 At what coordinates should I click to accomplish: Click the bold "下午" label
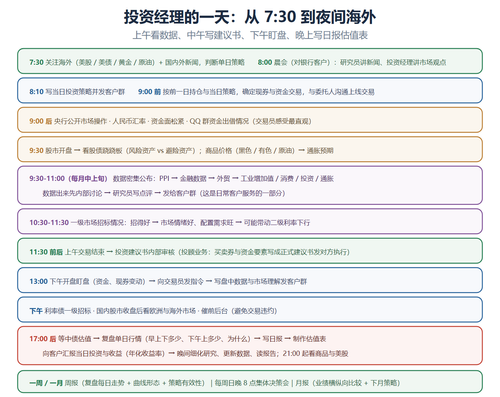[x=36, y=311]
